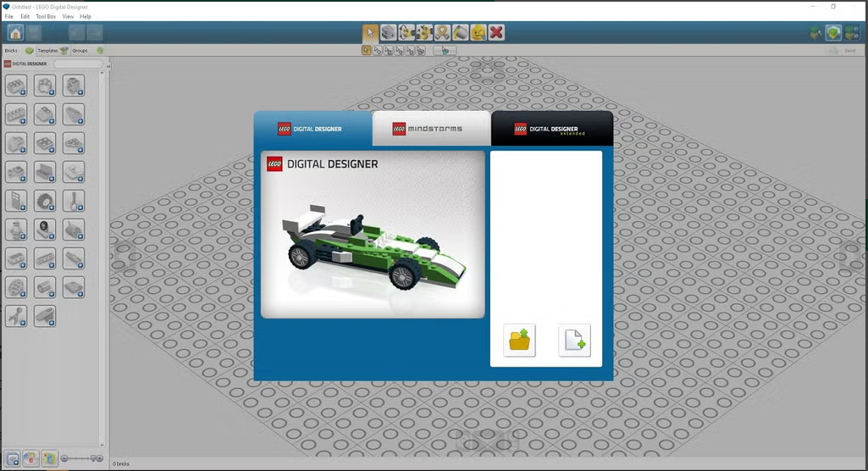Open the File menu

click(8, 17)
